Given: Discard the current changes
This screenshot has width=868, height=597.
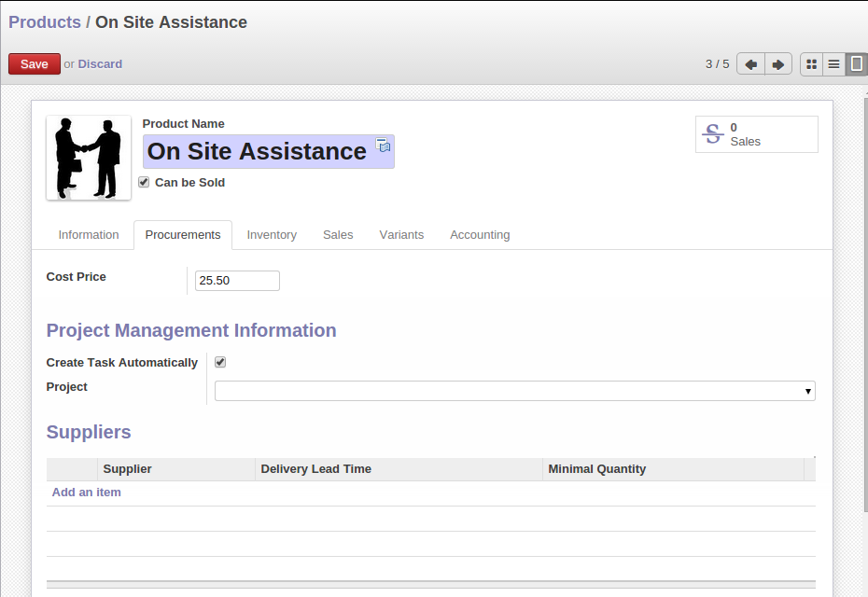Looking at the screenshot, I should (x=100, y=64).
